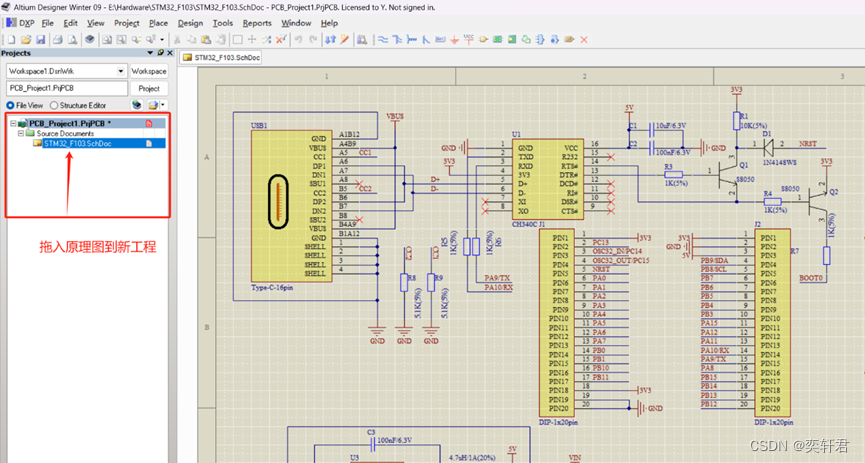Paste from clipboard toolbar icon

206,40
